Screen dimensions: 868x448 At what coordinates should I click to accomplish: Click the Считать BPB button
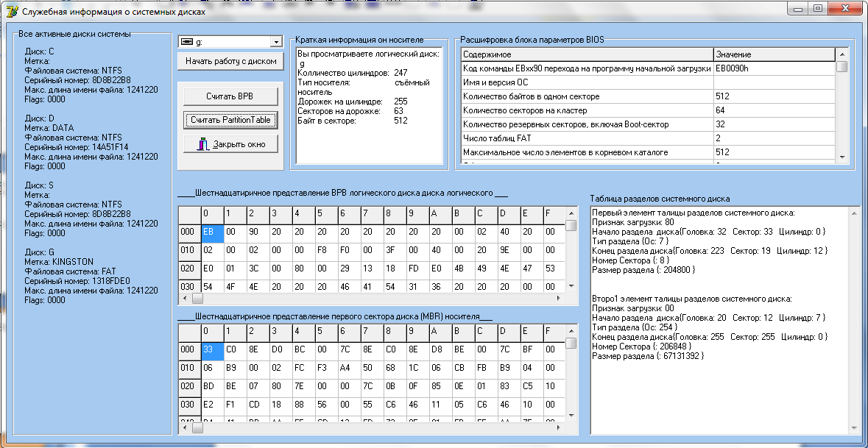click(230, 96)
